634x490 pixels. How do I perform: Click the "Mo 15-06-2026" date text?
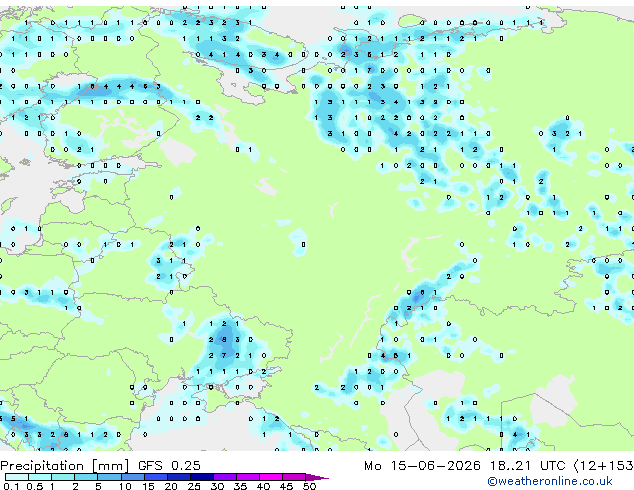coord(422,465)
